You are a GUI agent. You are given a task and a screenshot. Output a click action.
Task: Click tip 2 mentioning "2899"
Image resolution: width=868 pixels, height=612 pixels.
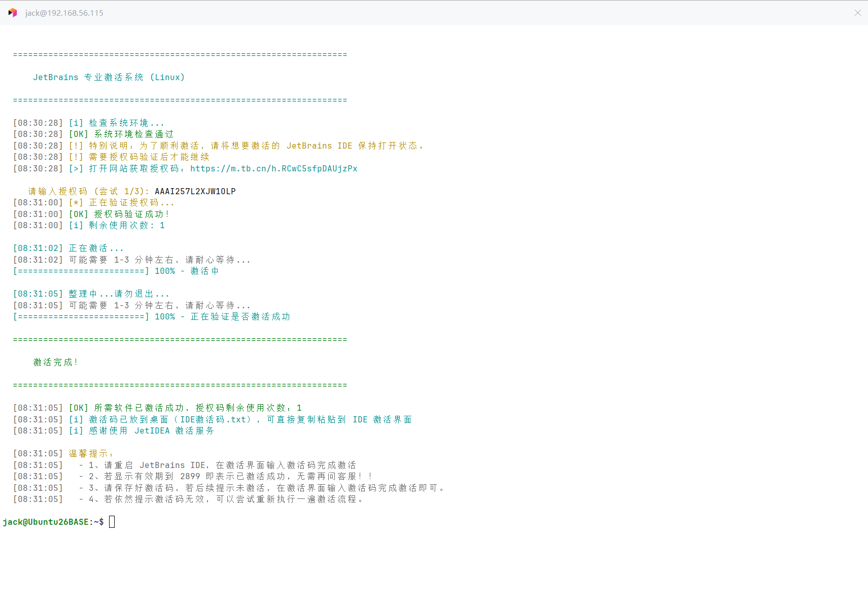[231, 476]
